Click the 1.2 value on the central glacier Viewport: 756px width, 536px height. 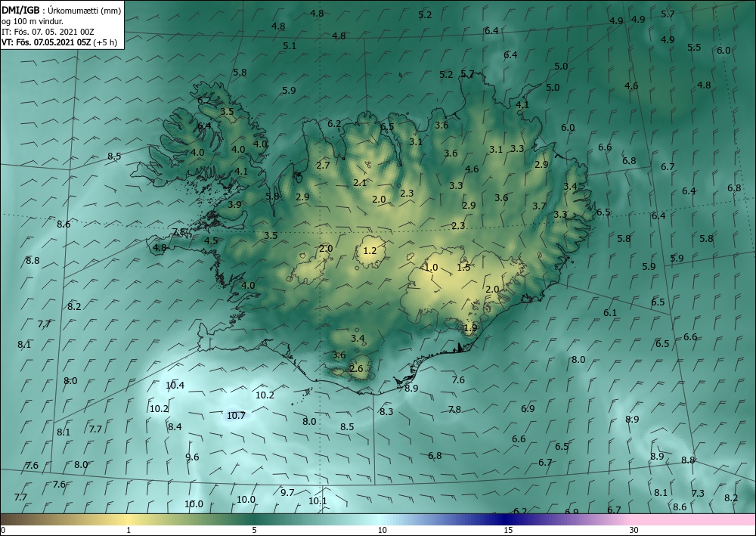[x=370, y=251]
